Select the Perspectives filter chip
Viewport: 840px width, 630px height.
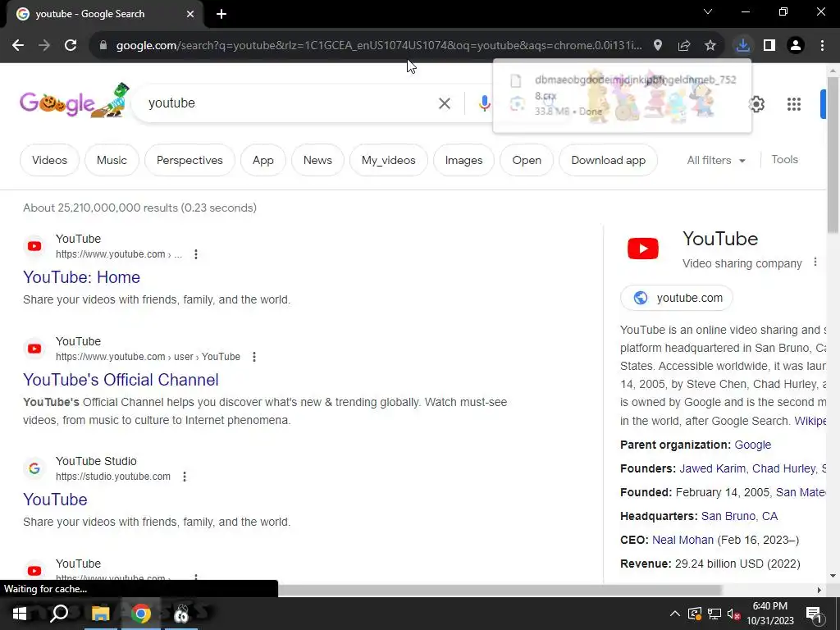tap(189, 160)
